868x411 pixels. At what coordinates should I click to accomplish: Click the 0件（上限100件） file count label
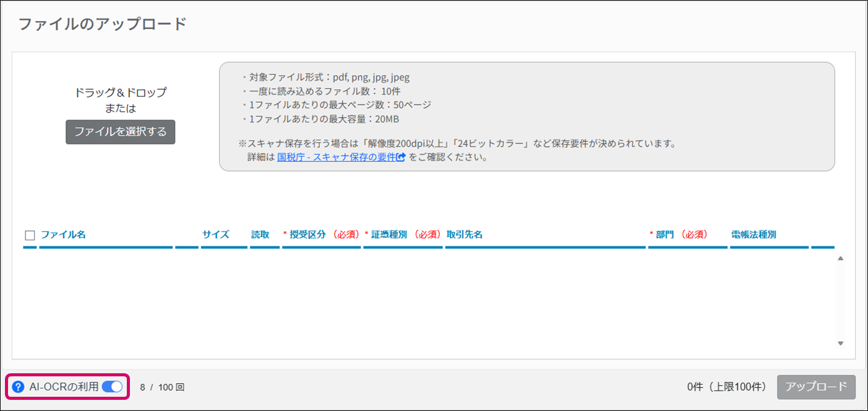pos(728,387)
